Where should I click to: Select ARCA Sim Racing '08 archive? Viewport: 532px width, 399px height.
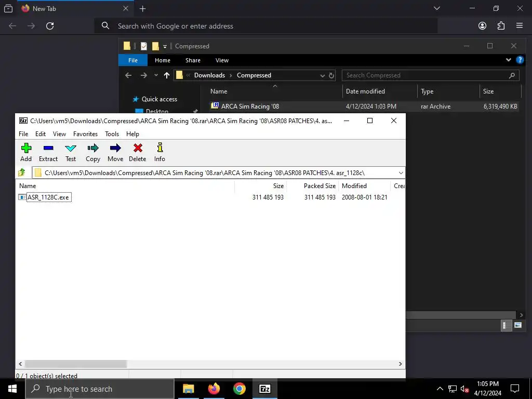pos(364,106)
